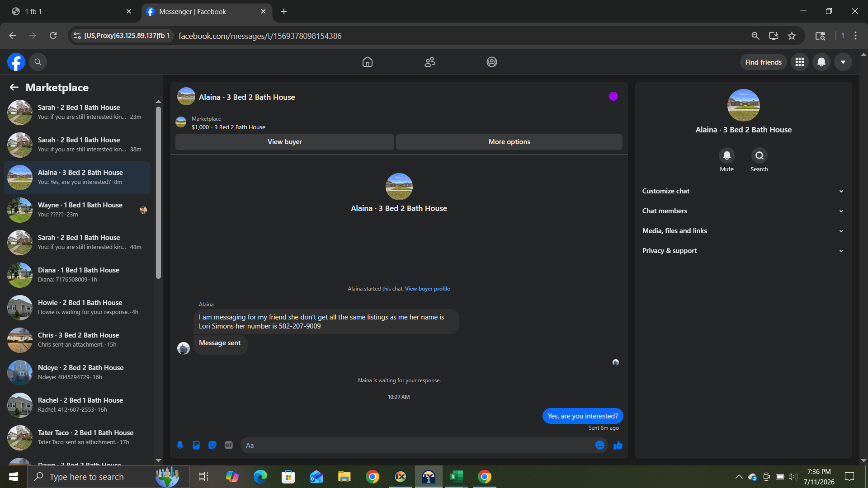Open Excel from the taskbar

(x=457, y=477)
